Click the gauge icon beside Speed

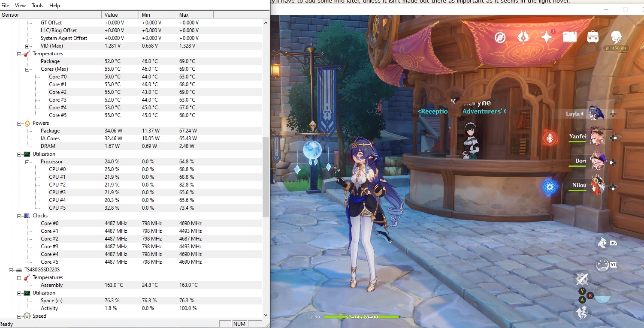point(27,316)
